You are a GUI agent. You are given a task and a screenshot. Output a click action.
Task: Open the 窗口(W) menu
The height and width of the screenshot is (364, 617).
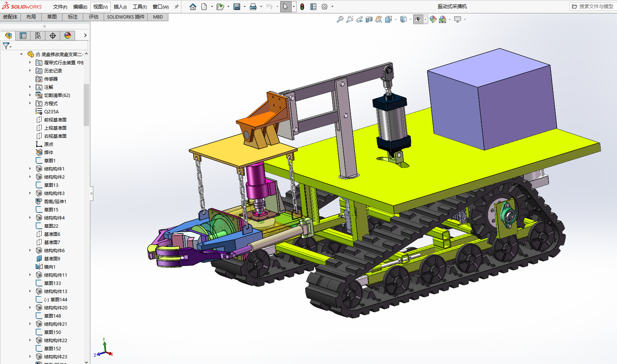(x=161, y=7)
